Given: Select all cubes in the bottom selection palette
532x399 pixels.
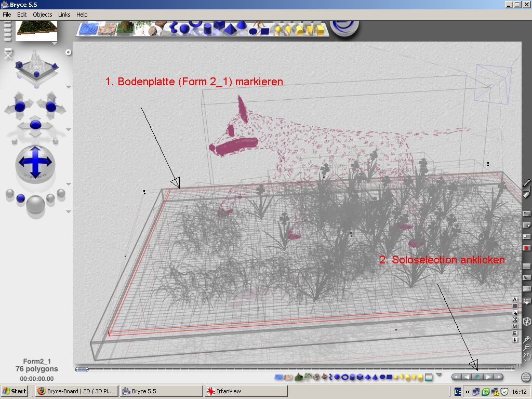Looking at the screenshot, I should click(360, 377).
